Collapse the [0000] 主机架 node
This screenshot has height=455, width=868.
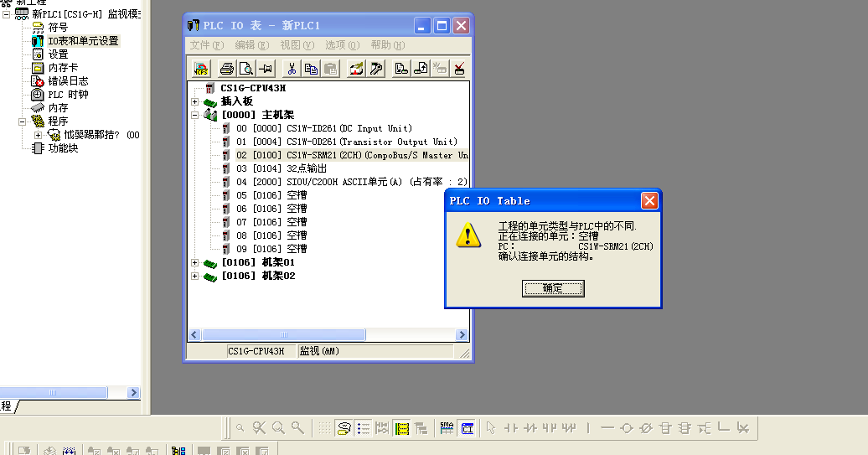tap(195, 115)
